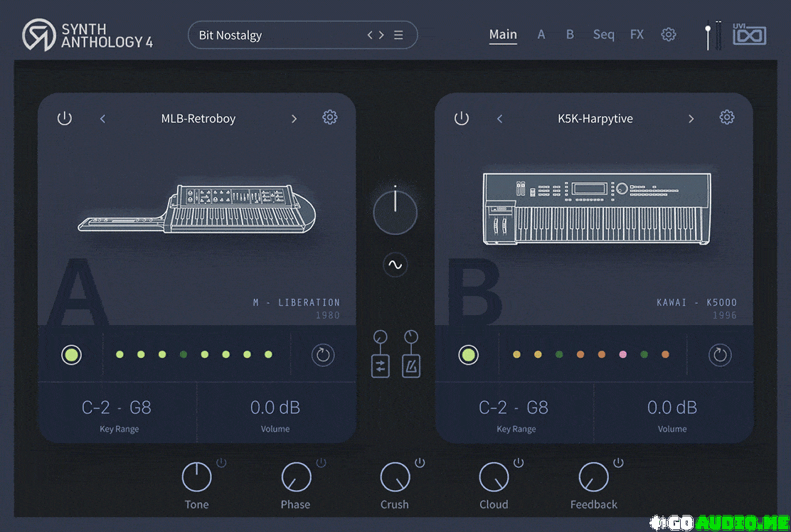Image resolution: width=791 pixels, height=532 pixels.
Task: Click layer B volume 0.0 dB value
Action: (672, 408)
